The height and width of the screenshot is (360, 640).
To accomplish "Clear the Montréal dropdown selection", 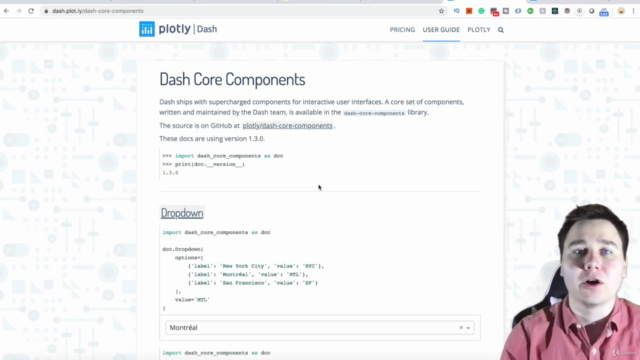I will [461, 327].
